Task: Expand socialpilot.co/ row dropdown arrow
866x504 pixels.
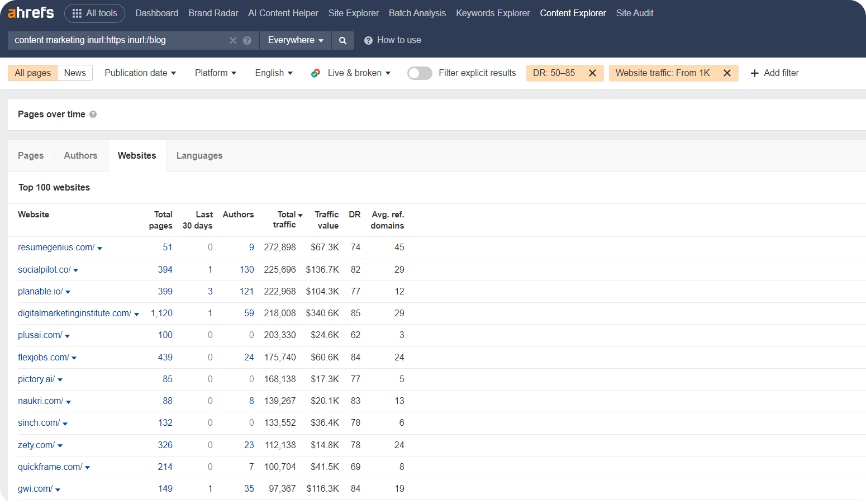Action: click(76, 270)
